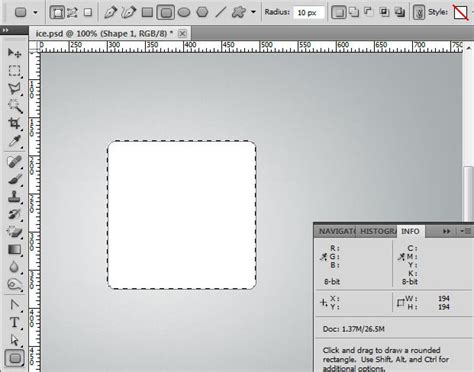Image resolution: width=474 pixels, height=372 pixels.
Task: Select the Eraser tool
Action: 14,232
